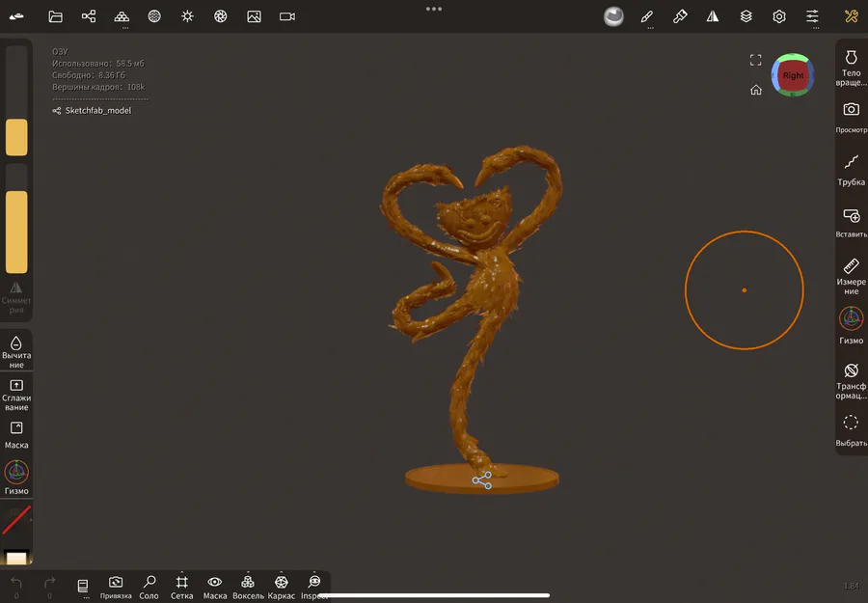Viewport: 868px width, 603px height.
Task: Toggle Симметрия on left panel
Action: click(x=16, y=297)
